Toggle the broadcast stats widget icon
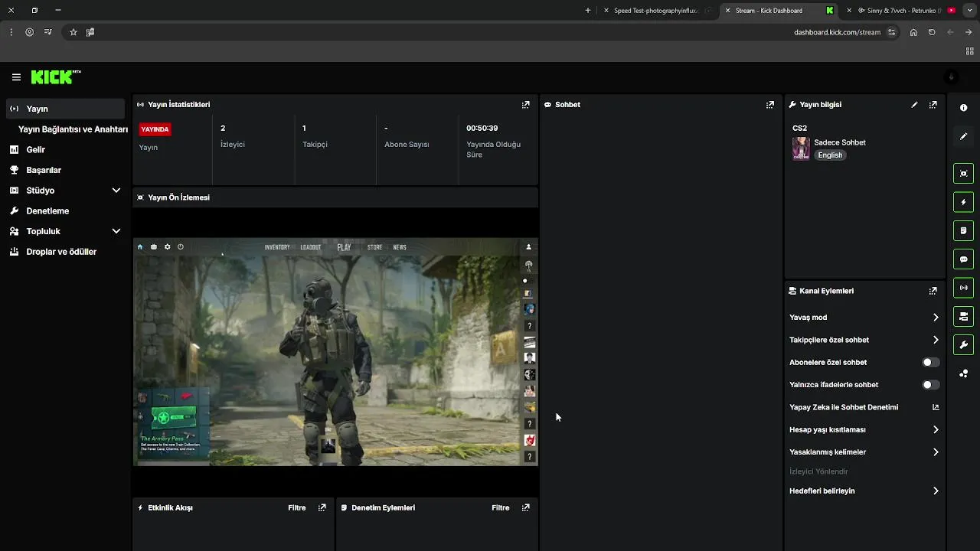Screen dimensions: 980x551 click(964, 288)
